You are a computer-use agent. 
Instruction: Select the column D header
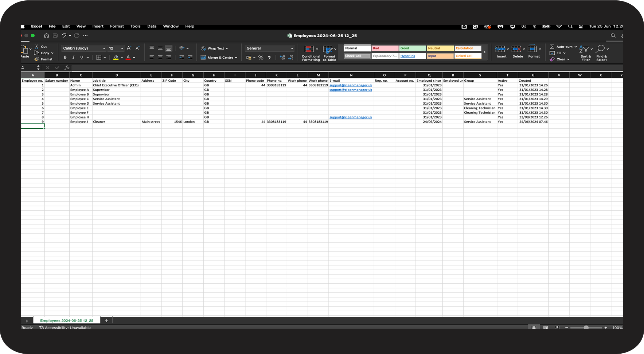[x=117, y=75]
